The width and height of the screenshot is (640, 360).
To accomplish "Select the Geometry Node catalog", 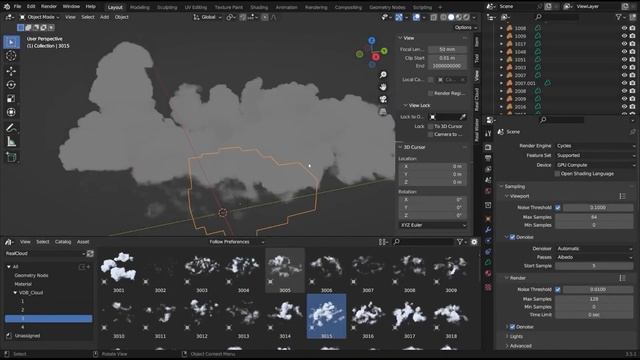I will pyautogui.click(x=31, y=276).
